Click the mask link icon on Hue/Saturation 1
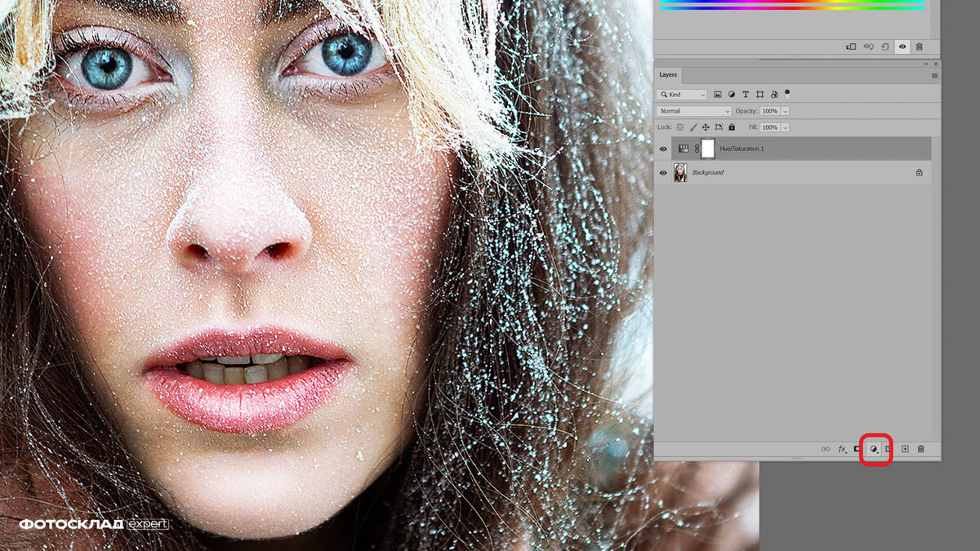The width and height of the screenshot is (980, 551). pyautogui.click(x=697, y=149)
